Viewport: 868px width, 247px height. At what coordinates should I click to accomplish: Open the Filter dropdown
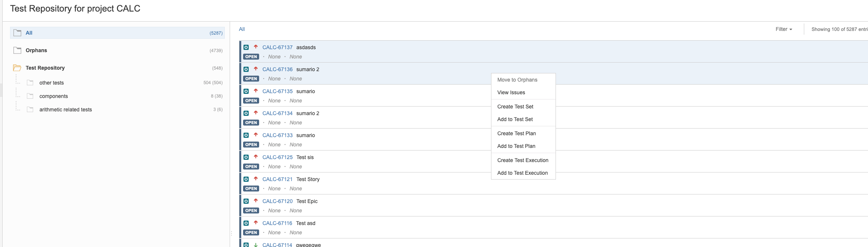(x=784, y=29)
